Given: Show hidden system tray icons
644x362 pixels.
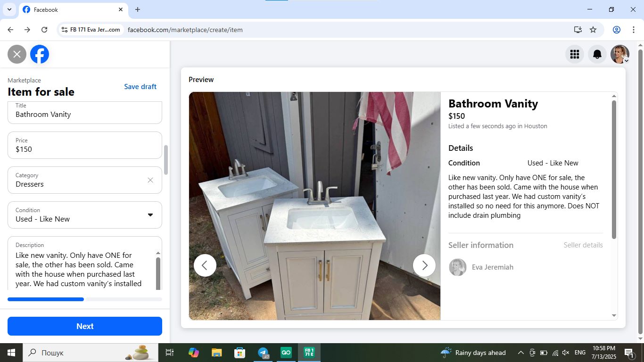Looking at the screenshot, I should tap(521, 353).
